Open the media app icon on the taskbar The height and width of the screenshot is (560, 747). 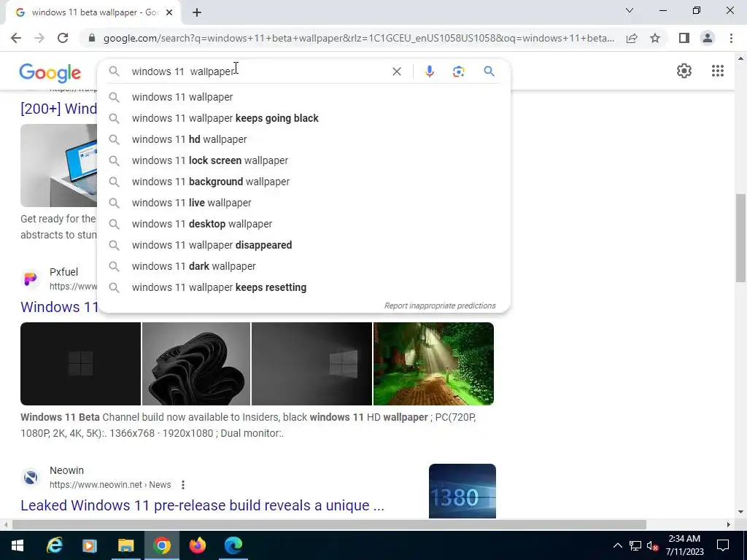pyautogui.click(x=90, y=545)
